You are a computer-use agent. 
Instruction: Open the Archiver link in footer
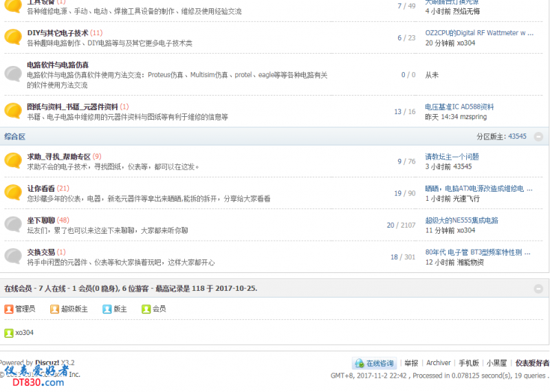click(439, 363)
